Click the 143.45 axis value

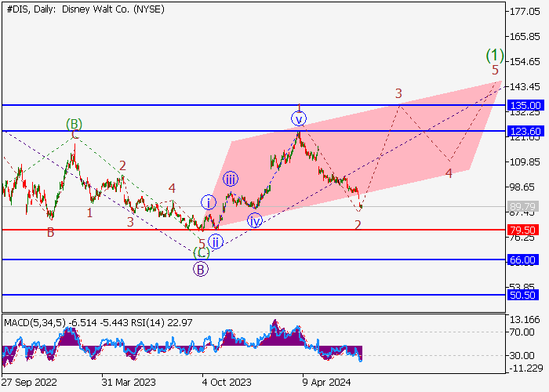coord(525,87)
